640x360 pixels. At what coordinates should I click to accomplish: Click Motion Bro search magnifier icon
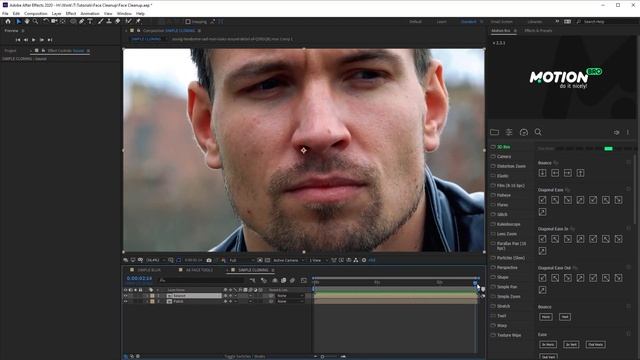coord(538,132)
